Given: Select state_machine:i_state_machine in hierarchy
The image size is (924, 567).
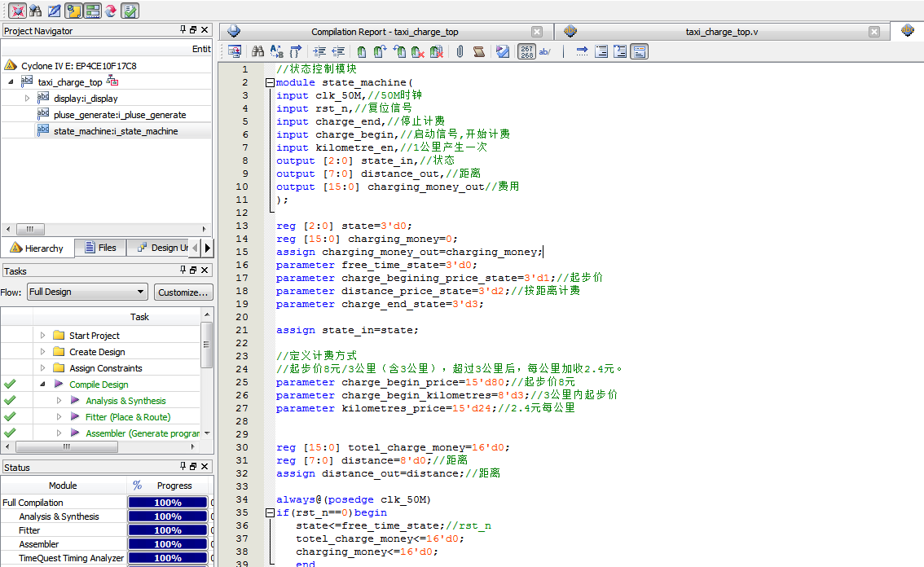Looking at the screenshot, I should point(116,131).
